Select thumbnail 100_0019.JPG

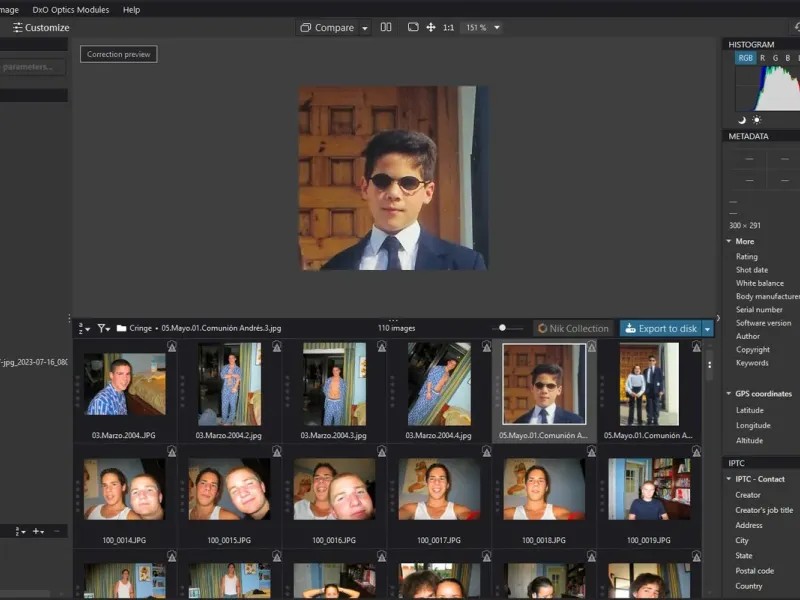point(649,490)
